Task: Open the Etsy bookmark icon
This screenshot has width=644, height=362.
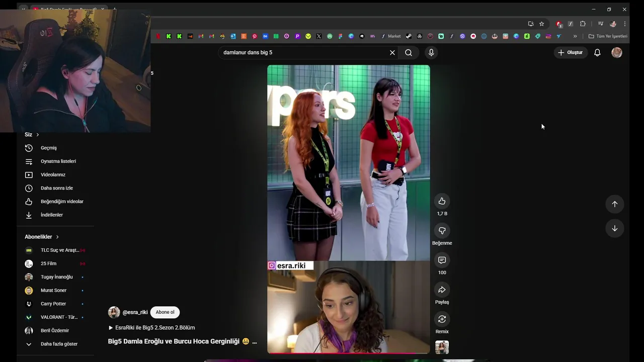Action: point(244,36)
